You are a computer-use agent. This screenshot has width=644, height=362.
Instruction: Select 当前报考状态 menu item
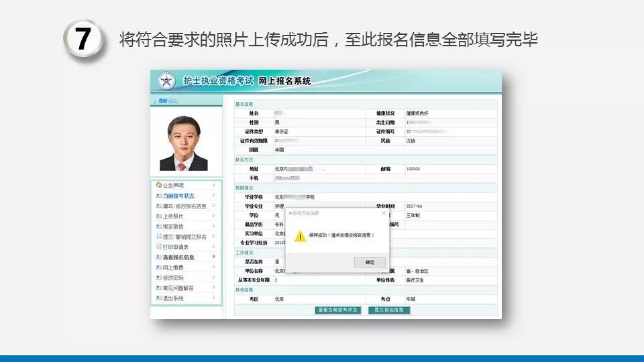click(x=178, y=196)
